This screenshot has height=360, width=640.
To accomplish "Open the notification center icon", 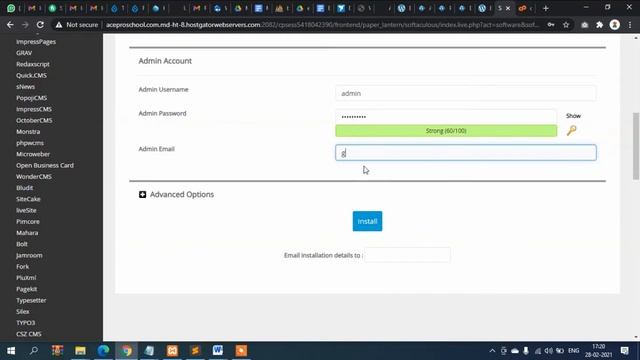I will (624, 351).
